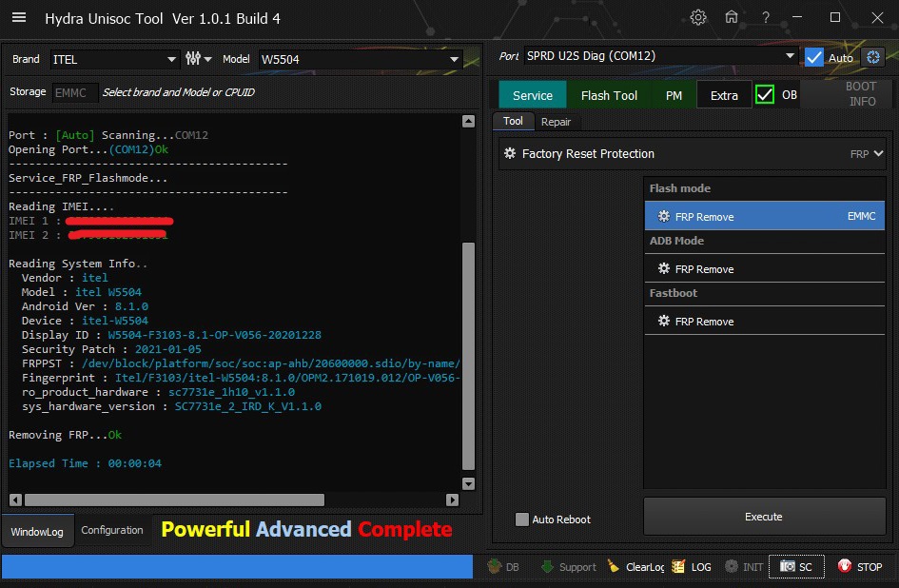899x588 pixels.
Task: Click the log scroll left arrow
Action: tap(15, 500)
